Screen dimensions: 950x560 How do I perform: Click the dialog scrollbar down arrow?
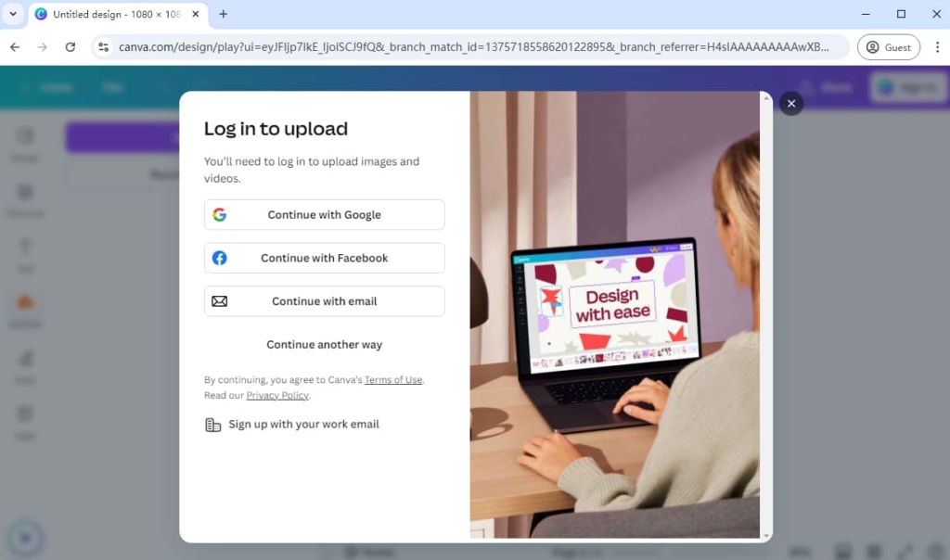(x=766, y=536)
